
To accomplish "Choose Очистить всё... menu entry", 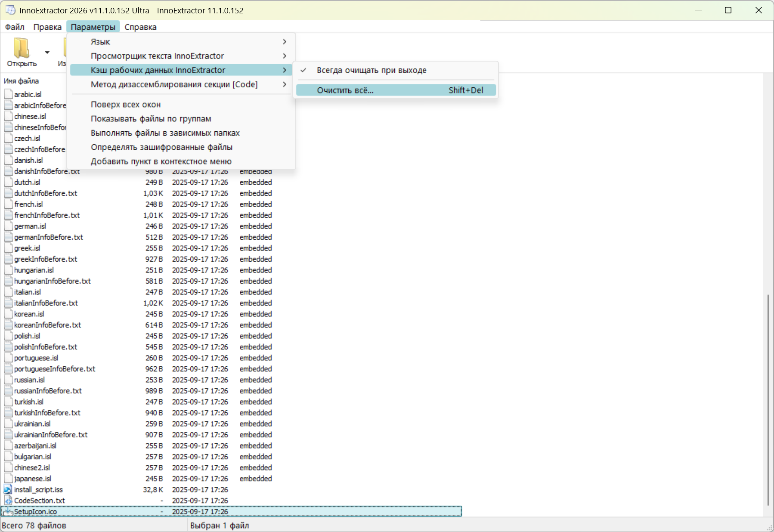I will tap(396, 90).
